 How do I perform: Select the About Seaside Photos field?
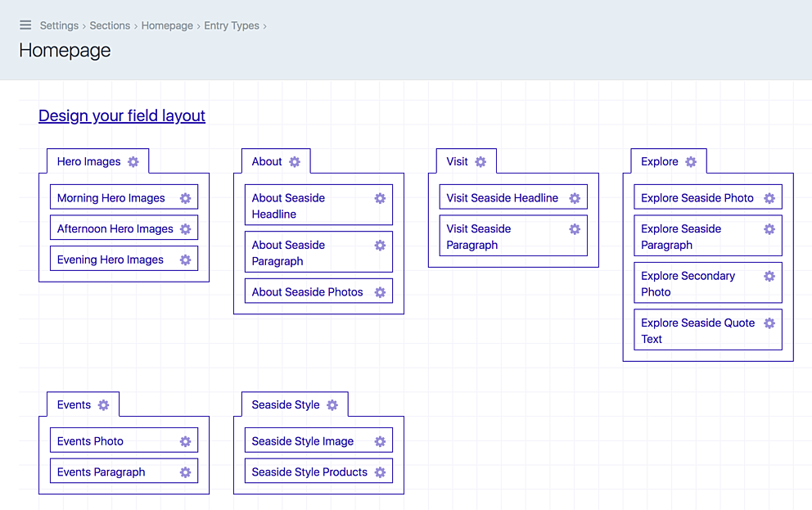tap(318, 291)
